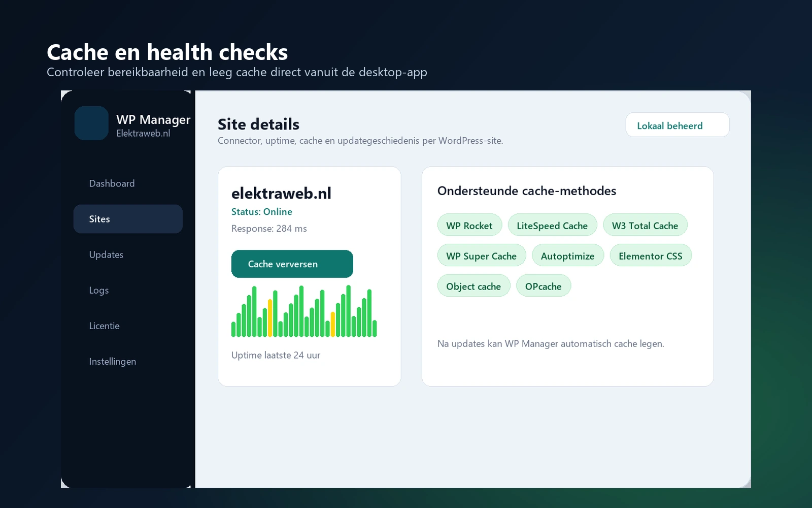The image size is (812, 508).
Task: Click the uptime bar chart
Action: pyautogui.click(x=304, y=311)
